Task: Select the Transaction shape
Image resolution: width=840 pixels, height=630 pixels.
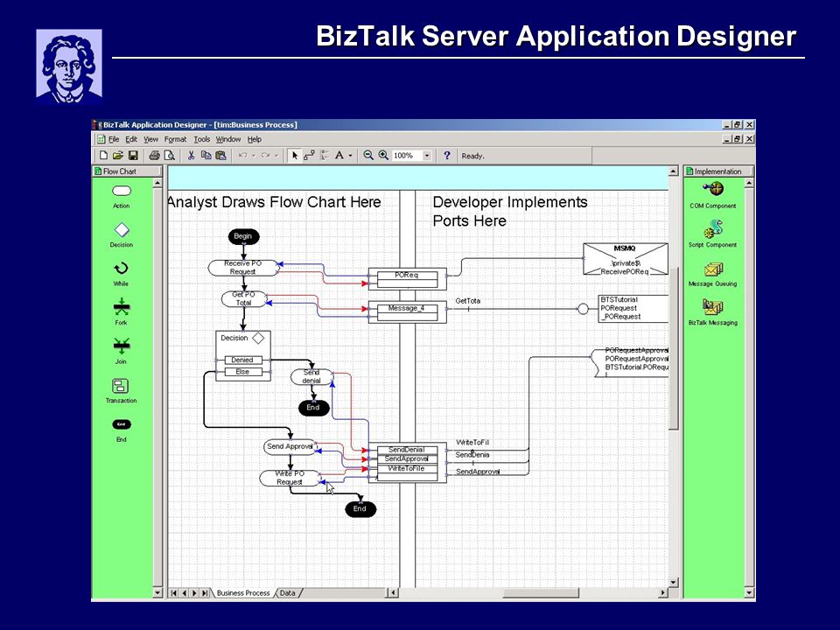Action: (121, 390)
